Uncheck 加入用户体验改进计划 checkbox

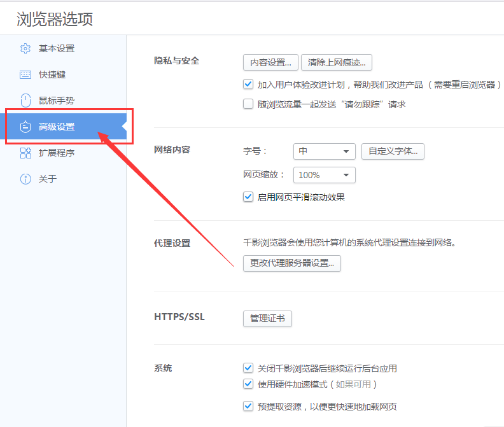(248, 84)
